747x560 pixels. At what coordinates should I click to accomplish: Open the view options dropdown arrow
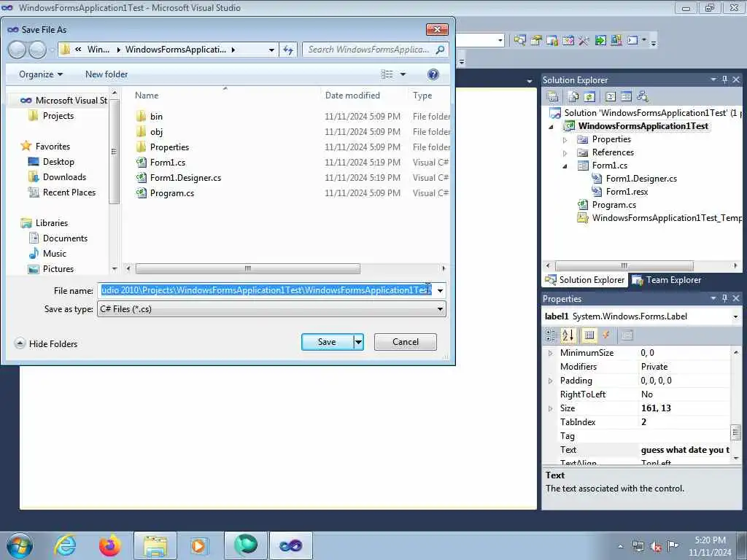click(403, 74)
